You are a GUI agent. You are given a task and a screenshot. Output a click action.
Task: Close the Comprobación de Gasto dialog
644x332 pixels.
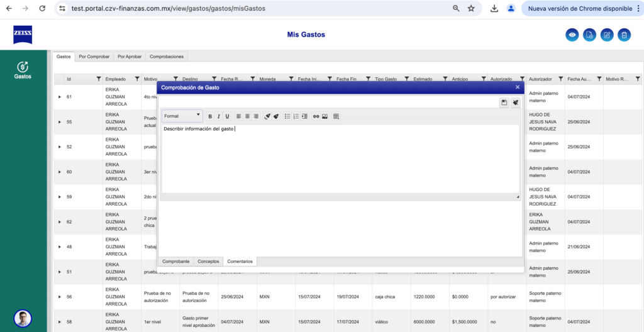[x=518, y=87]
